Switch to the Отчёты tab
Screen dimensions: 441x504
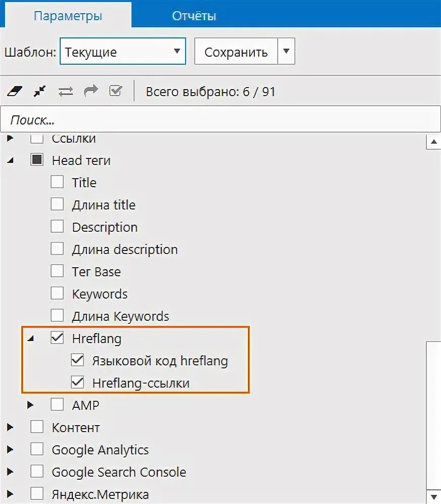194,16
